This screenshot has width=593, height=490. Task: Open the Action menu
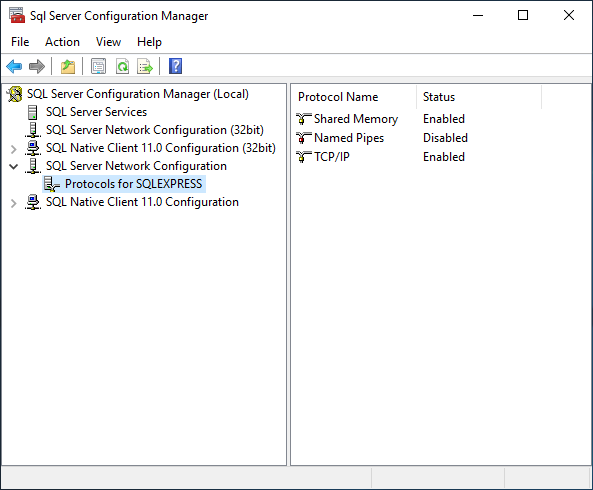(x=62, y=42)
